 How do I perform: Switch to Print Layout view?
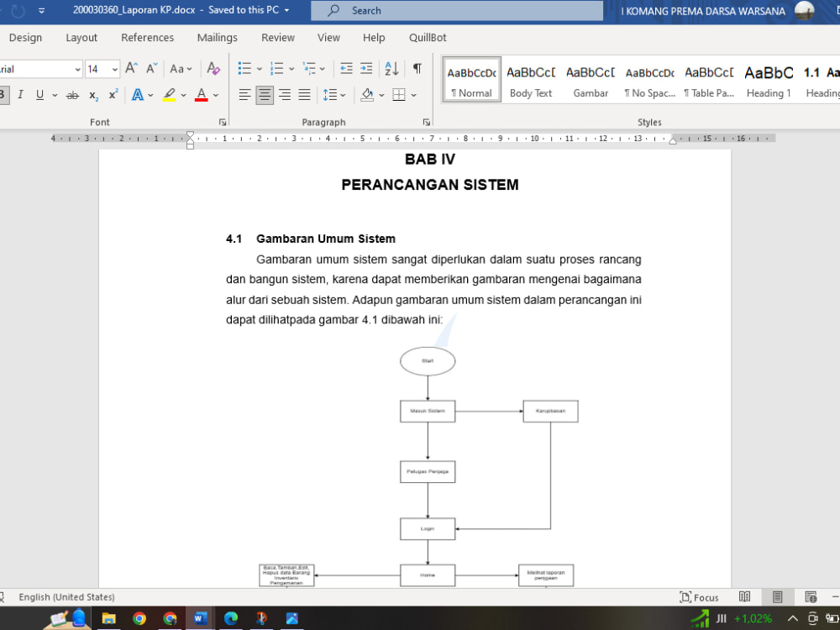[x=777, y=597]
